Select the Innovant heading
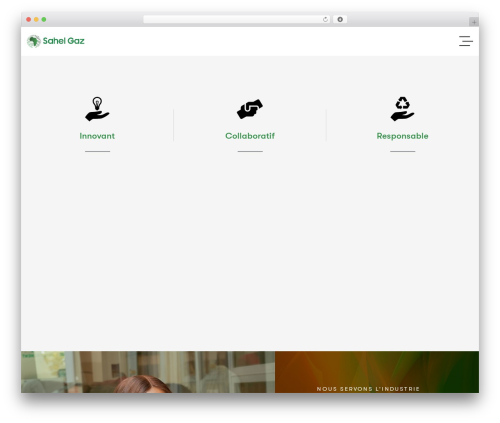The image size is (500, 423). (x=97, y=136)
